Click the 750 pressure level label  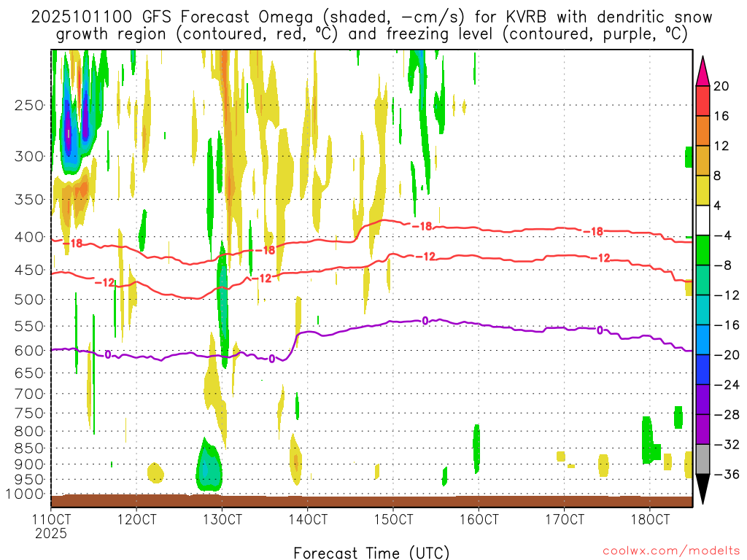tap(29, 413)
